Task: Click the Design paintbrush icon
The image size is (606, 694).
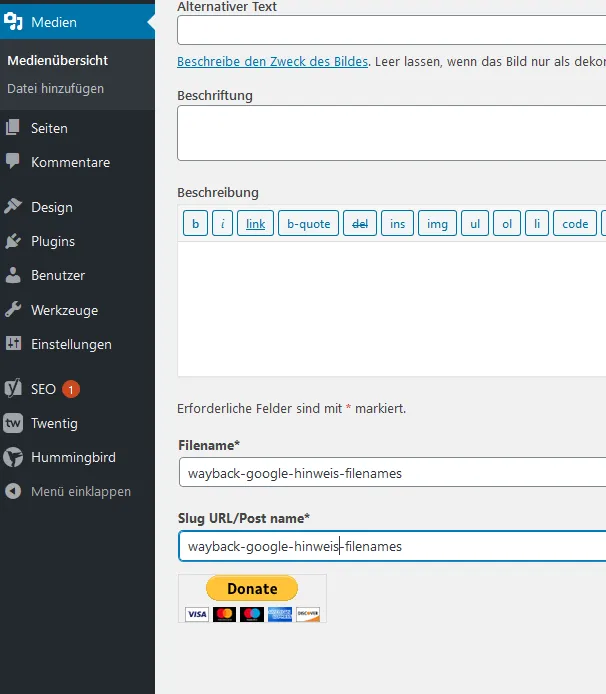Action: coord(13,206)
